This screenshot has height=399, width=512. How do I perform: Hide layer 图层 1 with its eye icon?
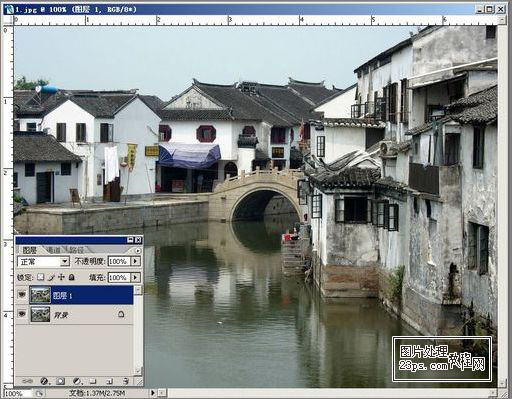point(22,295)
